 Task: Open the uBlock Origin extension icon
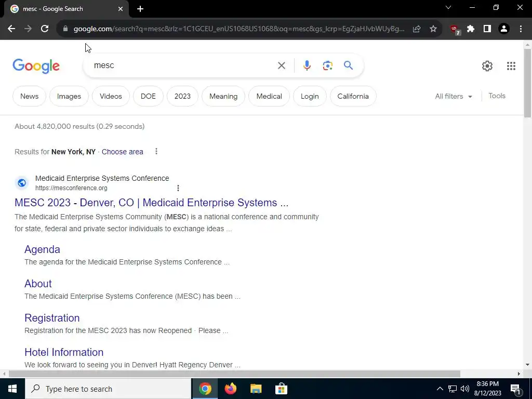455,30
